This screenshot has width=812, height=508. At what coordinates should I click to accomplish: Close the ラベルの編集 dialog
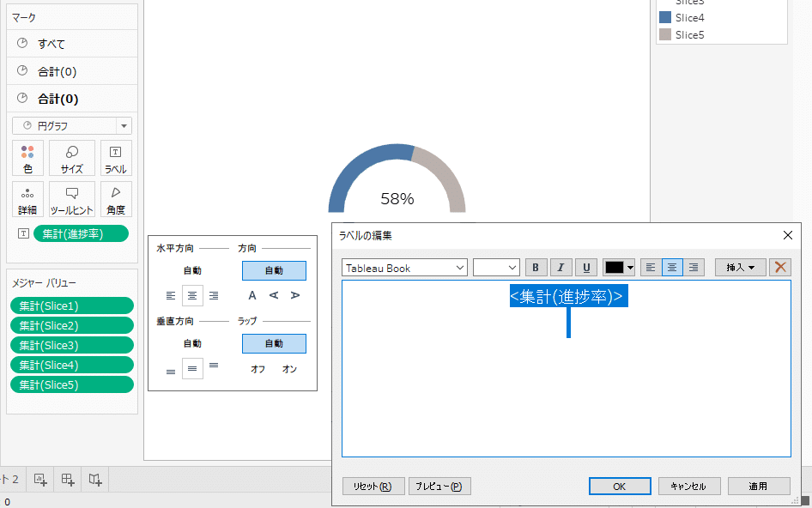click(788, 235)
